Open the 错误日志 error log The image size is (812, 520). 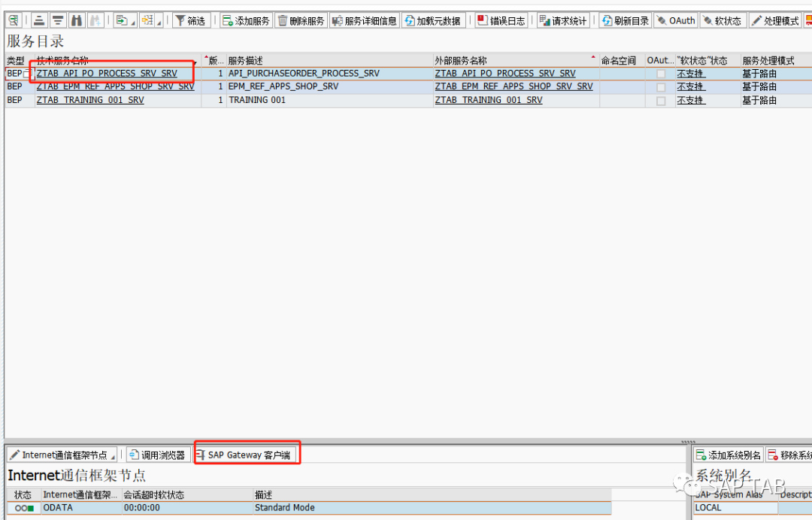(501, 21)
